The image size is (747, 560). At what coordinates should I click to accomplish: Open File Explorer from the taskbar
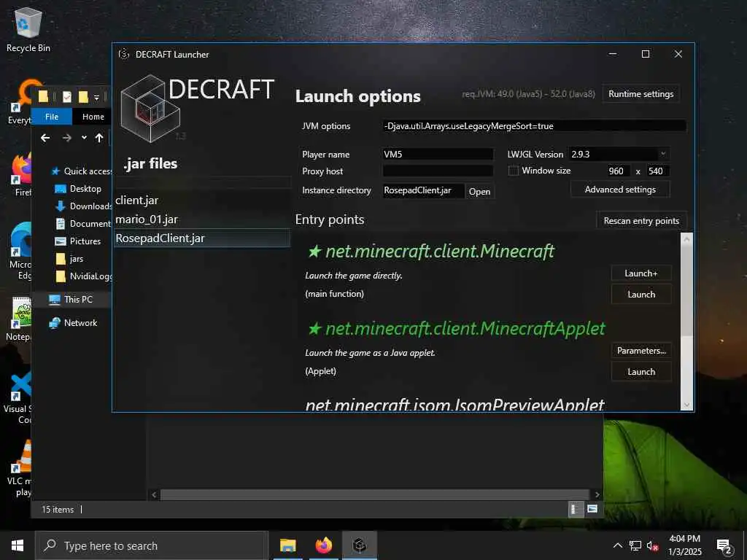(287, 545)
